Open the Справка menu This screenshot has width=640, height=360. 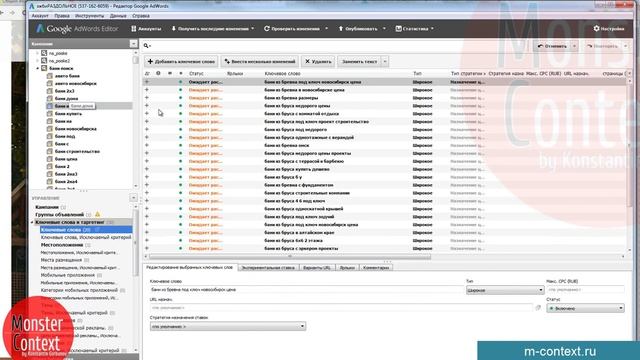141,16
